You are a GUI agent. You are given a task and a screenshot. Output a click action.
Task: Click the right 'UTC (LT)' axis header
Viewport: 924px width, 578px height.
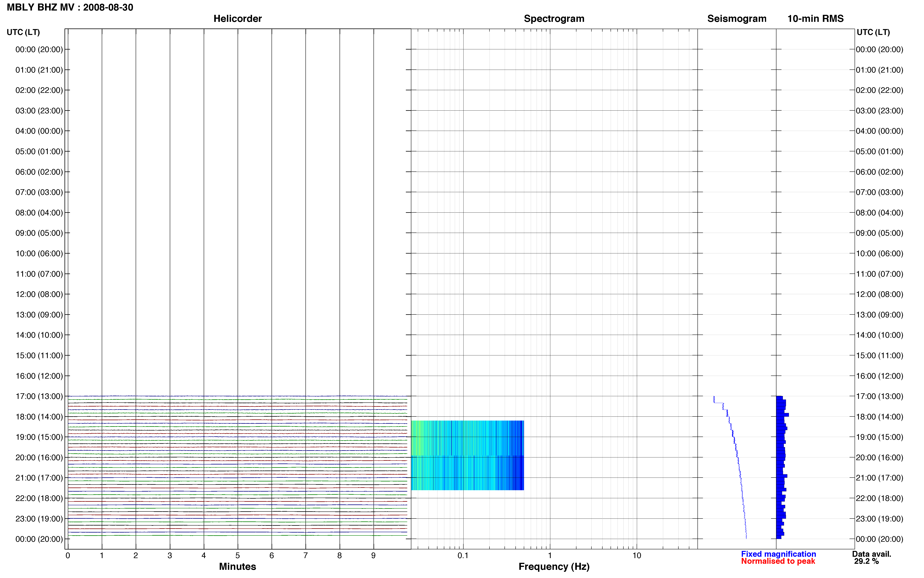(873, 32)
